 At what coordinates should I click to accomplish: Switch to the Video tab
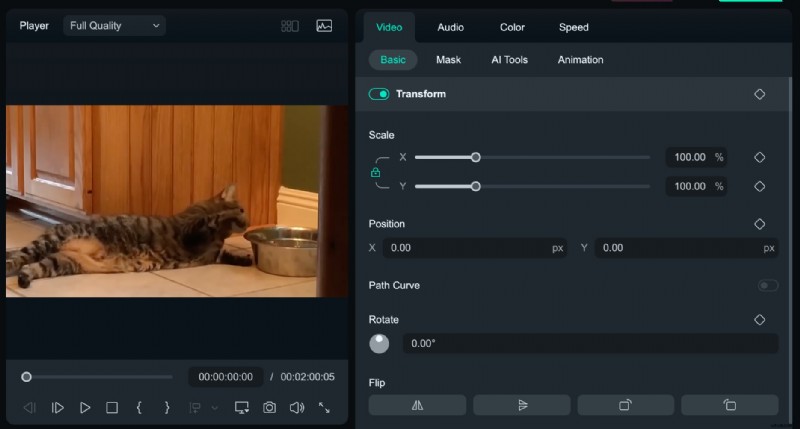click(389, 28)
